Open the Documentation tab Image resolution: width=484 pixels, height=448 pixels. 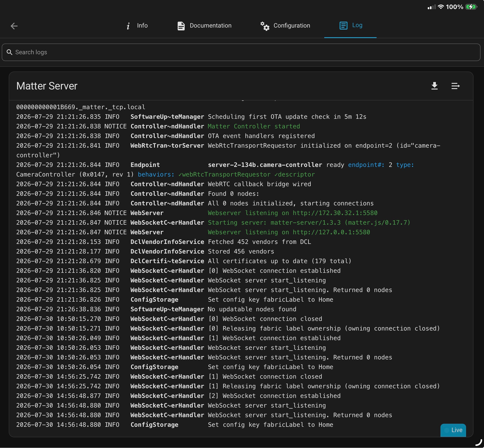point(204,25)
